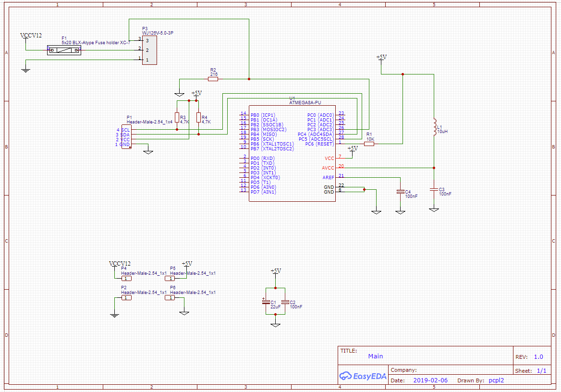Click the REV value 1.0
Screen dimensions: 561x392
[x=538, y=357]
